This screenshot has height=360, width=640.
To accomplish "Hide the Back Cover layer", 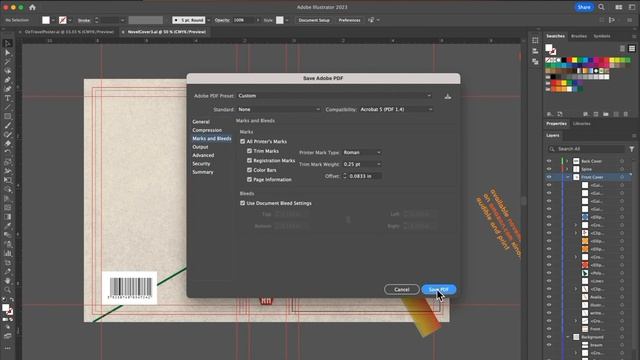I will pyautogui.click(x=549, y=161).
